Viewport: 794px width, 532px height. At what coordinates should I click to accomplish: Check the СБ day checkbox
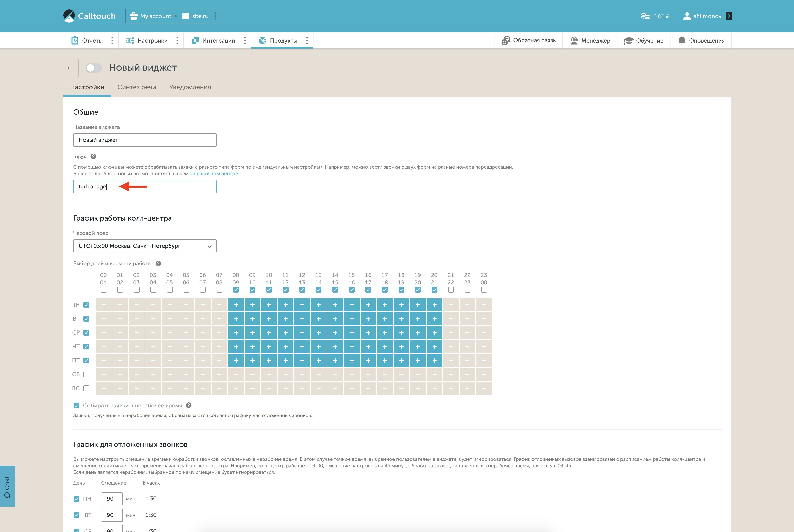coord(87,374)
